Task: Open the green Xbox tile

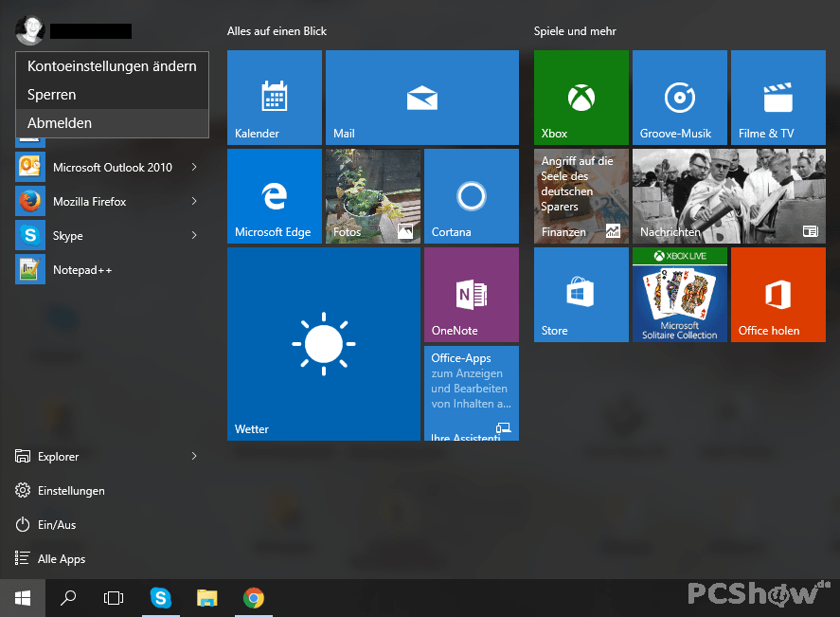Action: [581, 98]
